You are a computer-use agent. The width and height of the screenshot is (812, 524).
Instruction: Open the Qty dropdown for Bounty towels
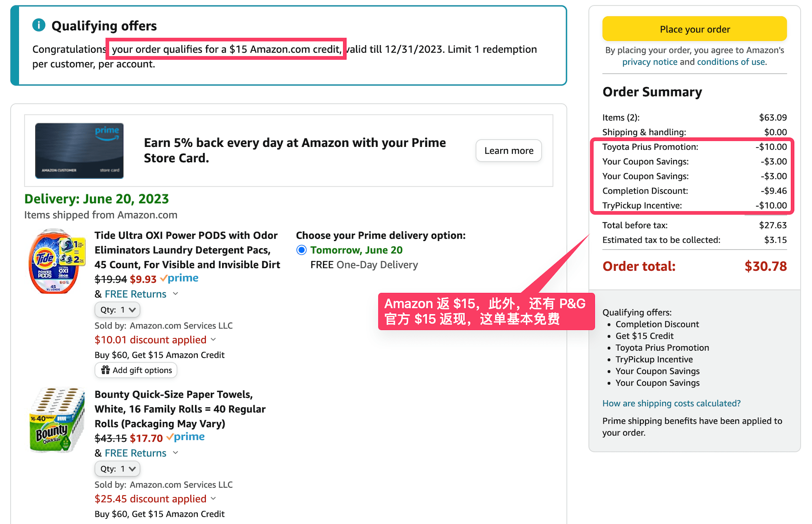coord(117,468)
